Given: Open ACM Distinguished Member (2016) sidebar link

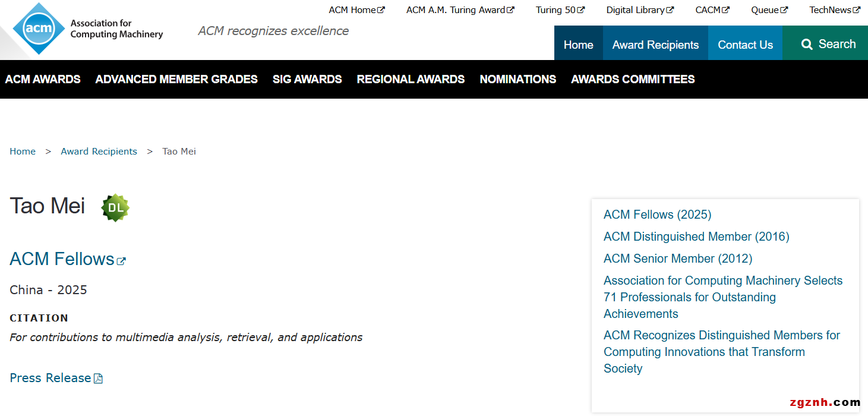Looking at the screenshot, I should (x=696, y=237).
